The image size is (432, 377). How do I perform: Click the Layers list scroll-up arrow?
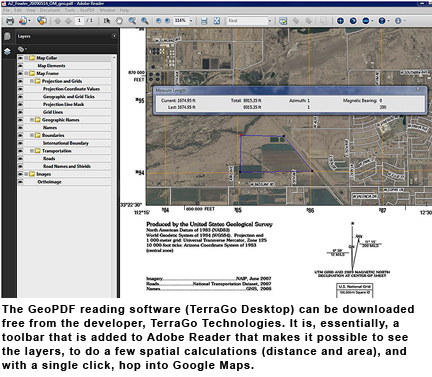[x=114, y=58]
